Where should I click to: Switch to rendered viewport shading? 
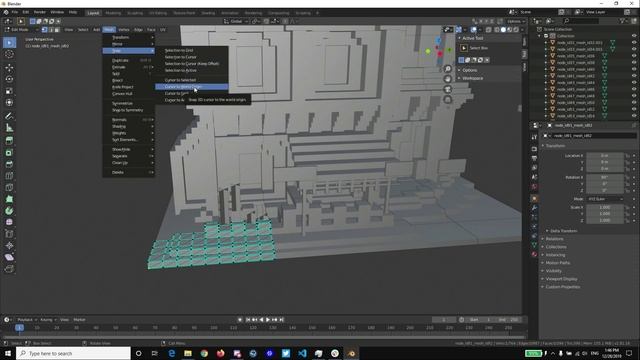(x=516, y=29)
